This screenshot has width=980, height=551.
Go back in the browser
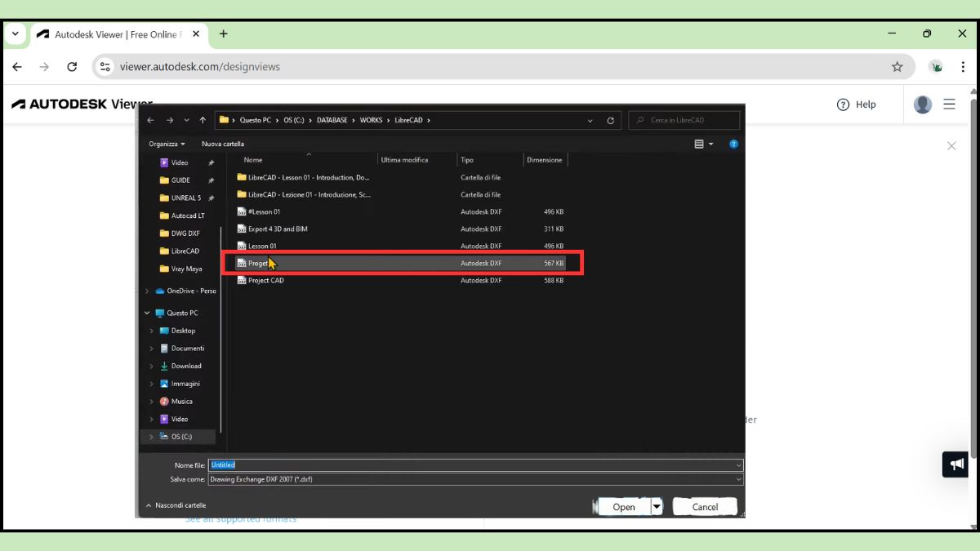point(17,67)
